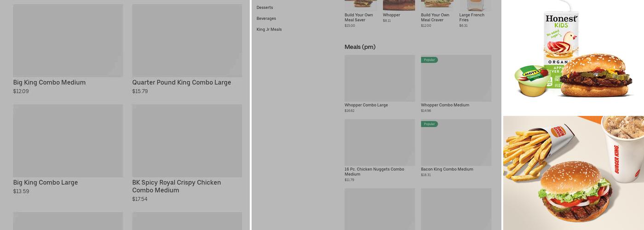Screen dimensions: 644x230
Task: Click the $17.54 price text
Action: click(140, 199)
